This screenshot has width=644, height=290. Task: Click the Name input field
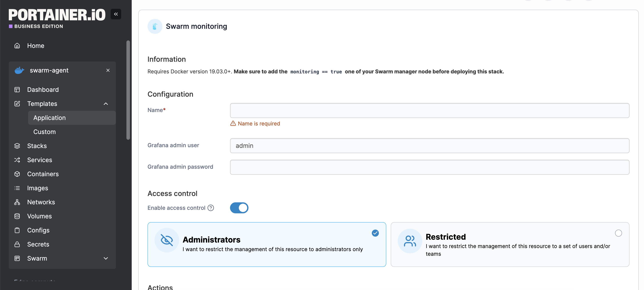(x=429, y=110)
